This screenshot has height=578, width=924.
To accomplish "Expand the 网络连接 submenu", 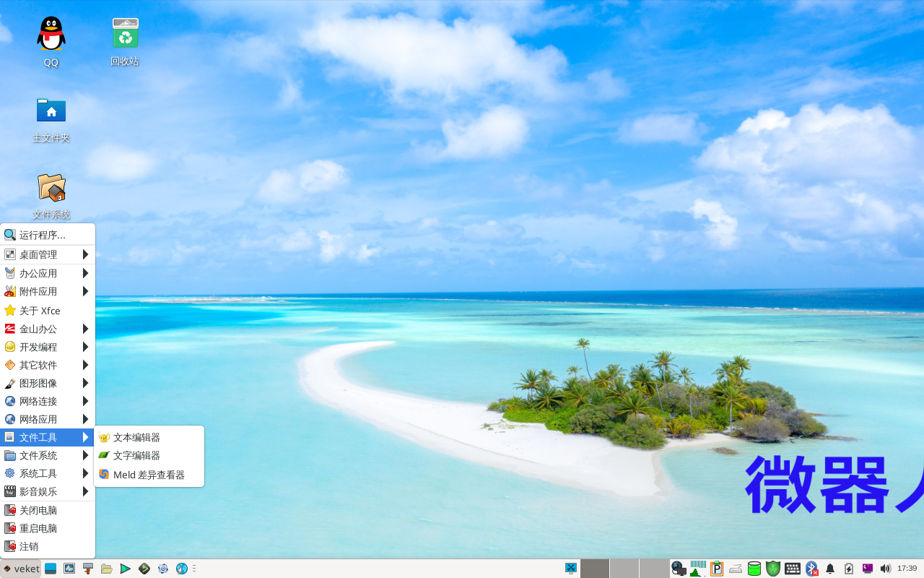I will pos(48,401).
